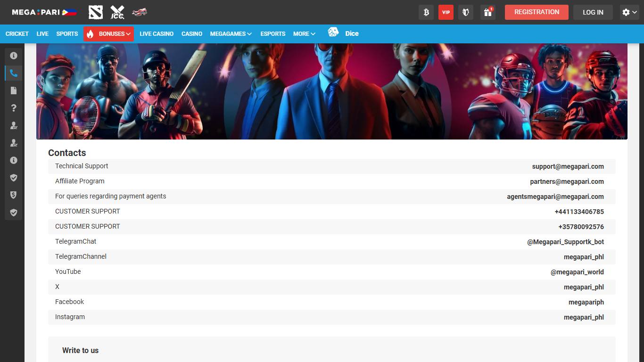
Task: Open @megapari_world YouTube link
Action: point(577,272)
